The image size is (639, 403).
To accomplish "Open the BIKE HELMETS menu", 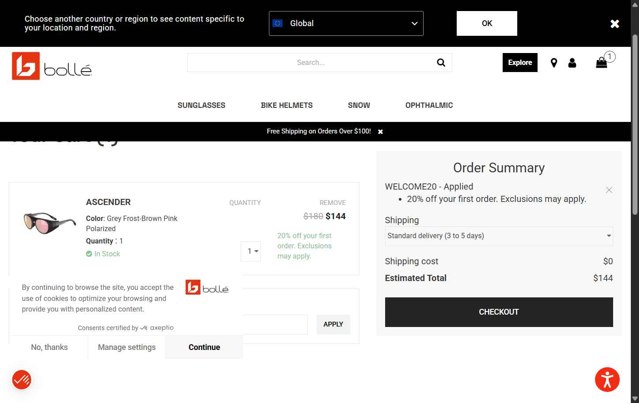I will coord(286,105).
